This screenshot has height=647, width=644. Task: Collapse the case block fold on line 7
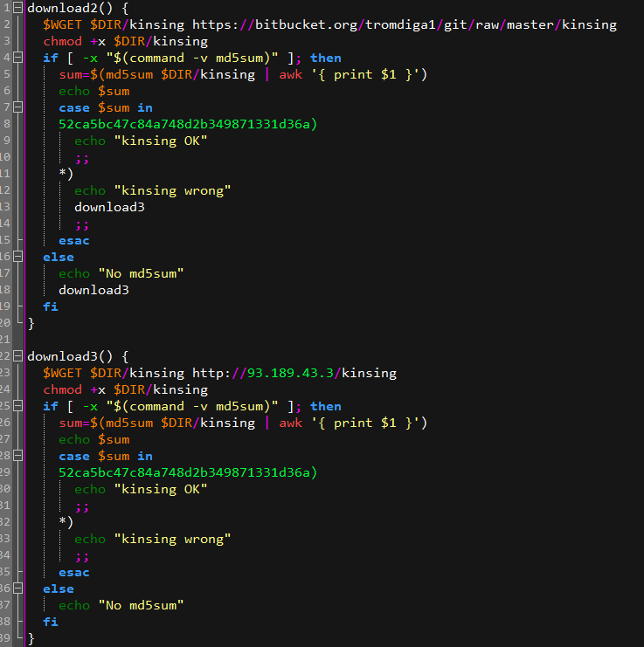[17, 107]
